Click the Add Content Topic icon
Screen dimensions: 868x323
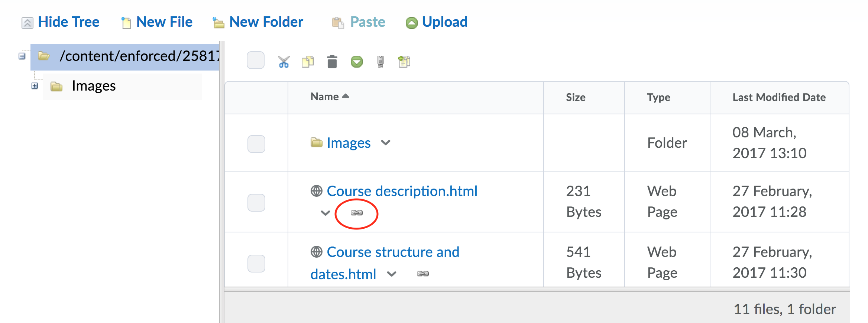tap(404, 62)
